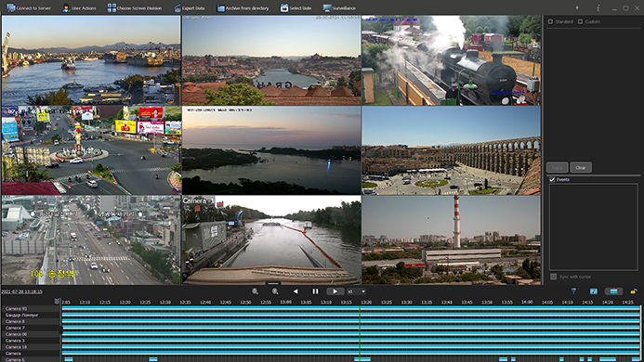Toggle the timeline bars view button
This screenshot has height=362, width=644.
click(613, 291)
